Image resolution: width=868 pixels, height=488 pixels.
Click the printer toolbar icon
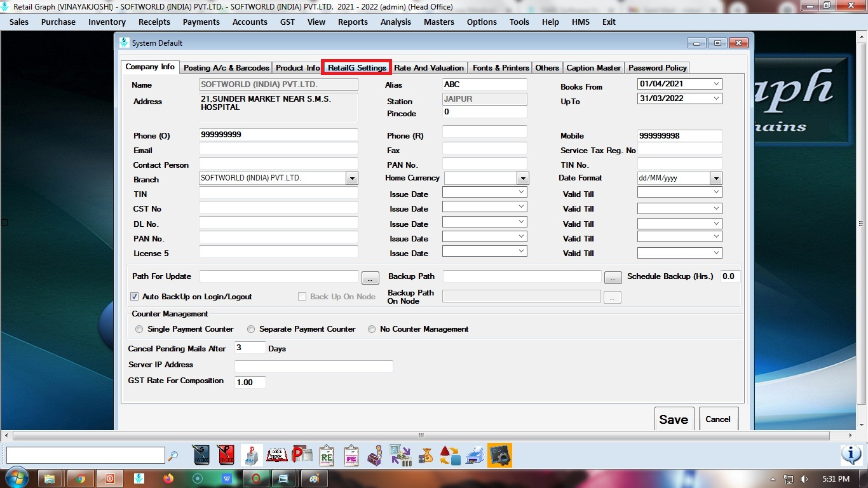point(475,455)
